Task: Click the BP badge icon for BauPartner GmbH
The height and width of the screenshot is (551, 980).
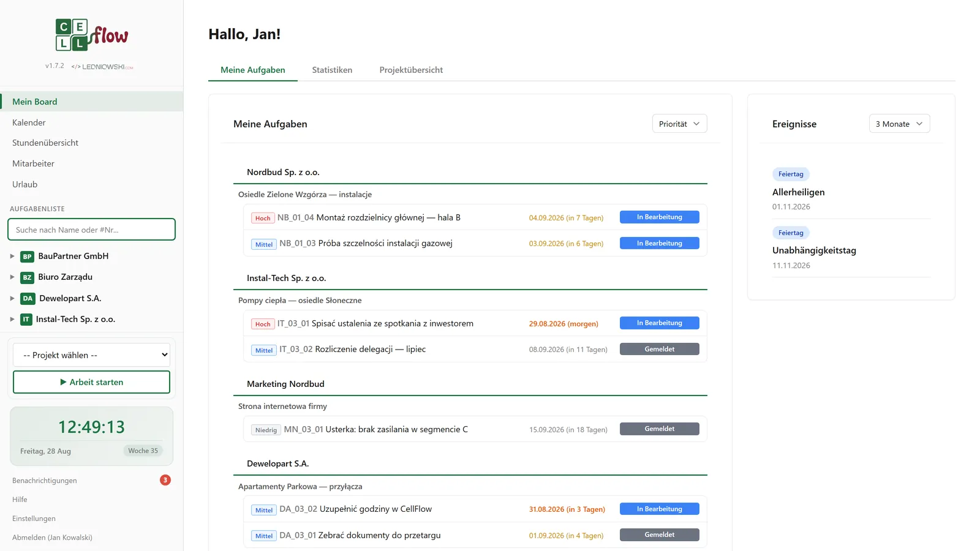Action: (x=27, y=257)
